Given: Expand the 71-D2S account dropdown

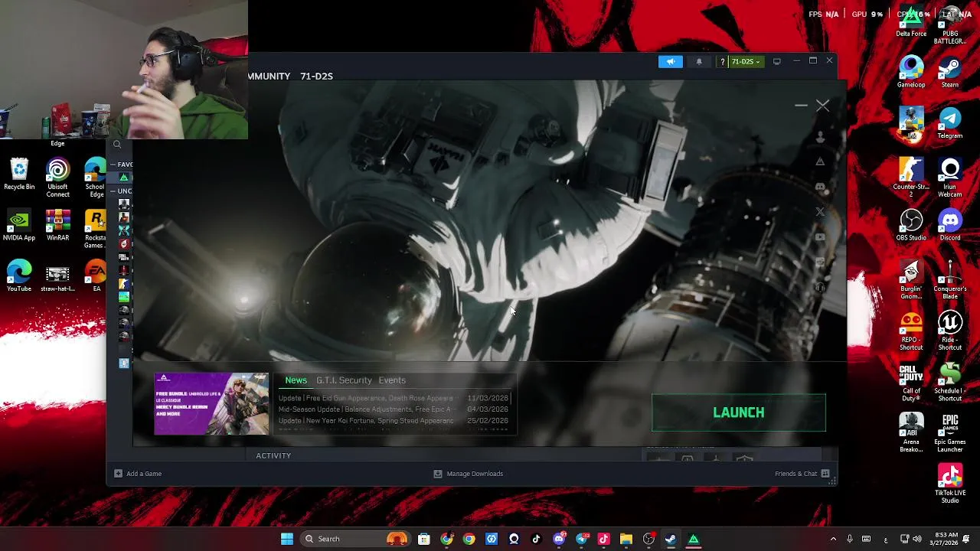Looking at the screenshot, I should (x=746, y=61).
